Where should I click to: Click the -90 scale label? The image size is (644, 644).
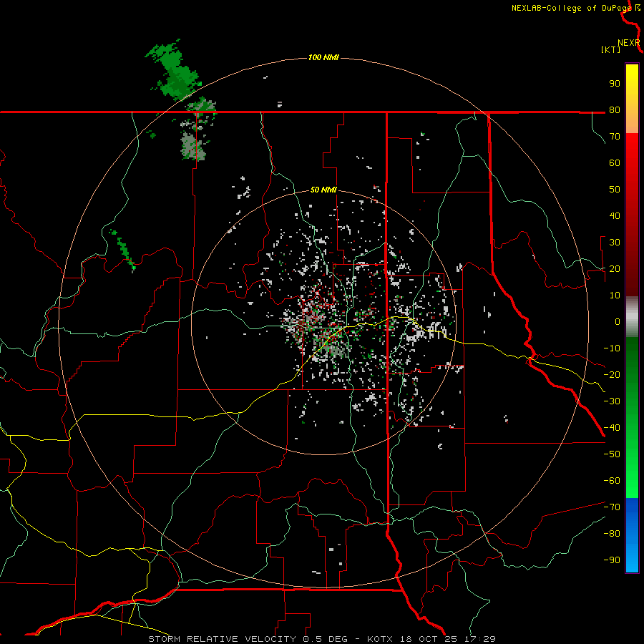(x=612, y=560)
